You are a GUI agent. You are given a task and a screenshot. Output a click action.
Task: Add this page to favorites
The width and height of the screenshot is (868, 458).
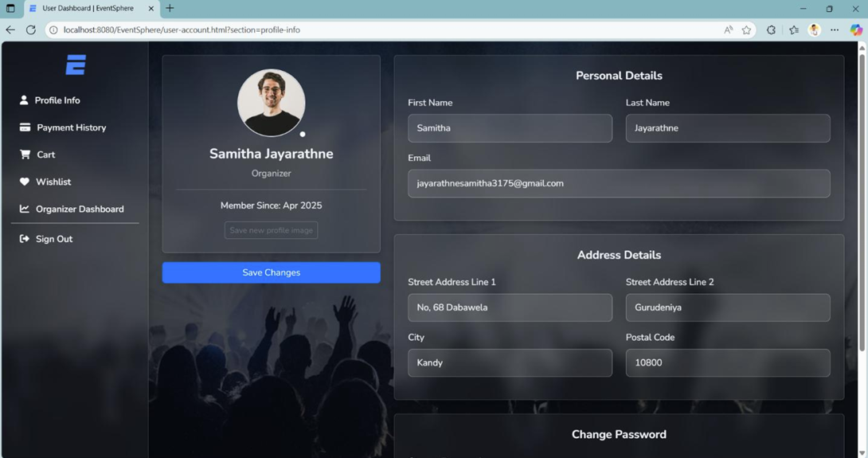[x=746, y=30]
